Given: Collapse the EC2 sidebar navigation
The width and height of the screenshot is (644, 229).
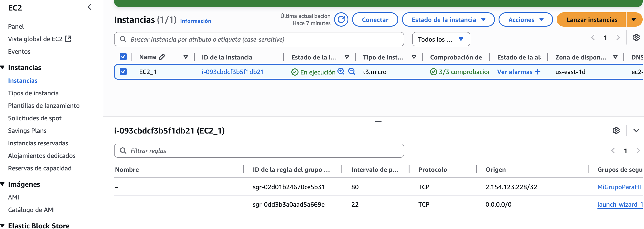Looking at the screenshot, I should [90, 7].
